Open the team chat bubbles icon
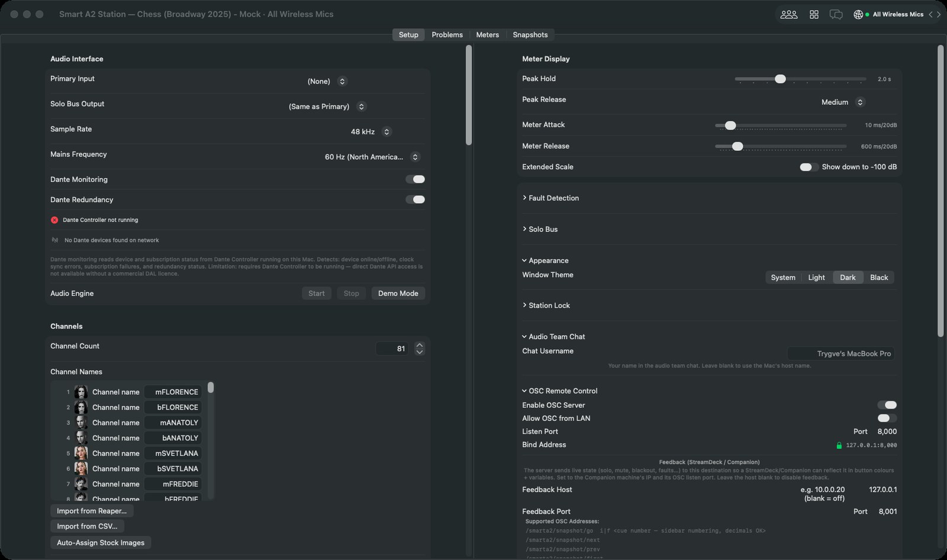 (836, 14)
